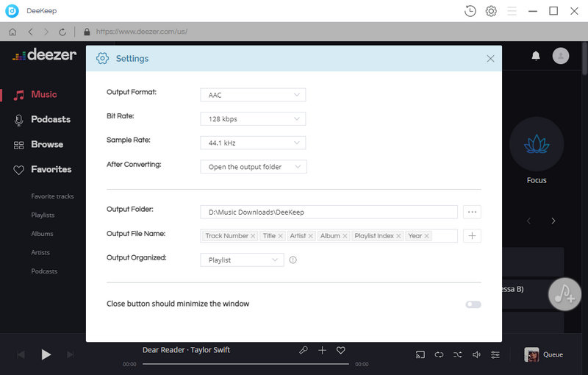
Task: Open Favorite tracks link
Action: coord(52,196)
